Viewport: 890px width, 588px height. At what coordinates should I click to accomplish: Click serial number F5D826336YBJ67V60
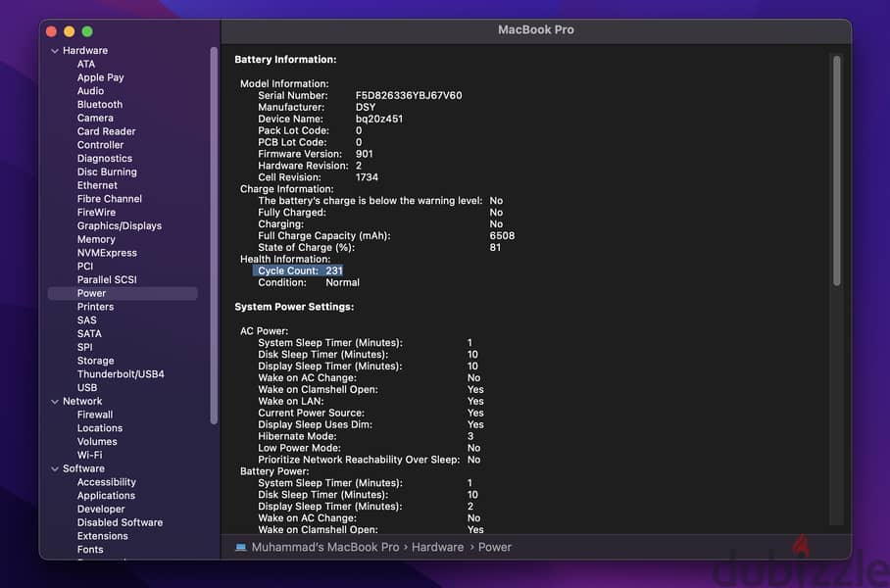[409, 96]
